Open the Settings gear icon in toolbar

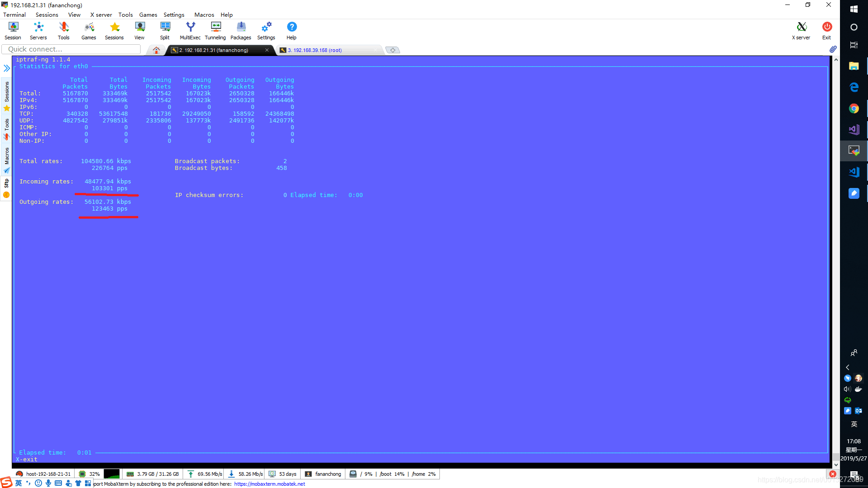pos(266,31)
